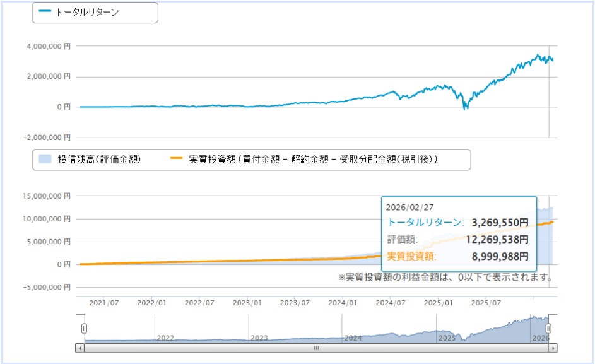
Task: Click the 2024 label in the navigator
Action: pos(353,338)
